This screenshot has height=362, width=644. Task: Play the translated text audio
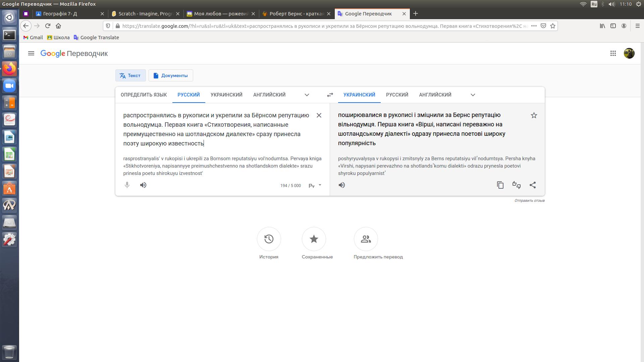342,185
